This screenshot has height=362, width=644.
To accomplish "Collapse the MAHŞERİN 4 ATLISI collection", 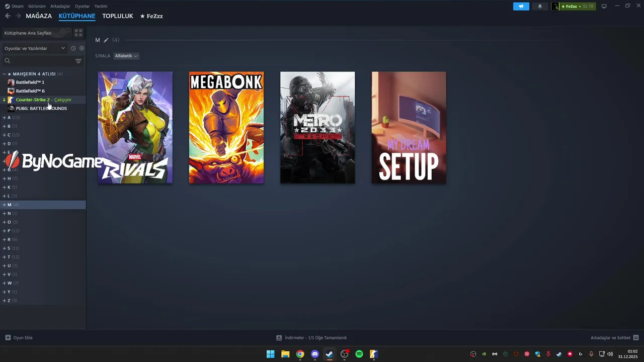I will pyautogui.click(x=4, y=74).
